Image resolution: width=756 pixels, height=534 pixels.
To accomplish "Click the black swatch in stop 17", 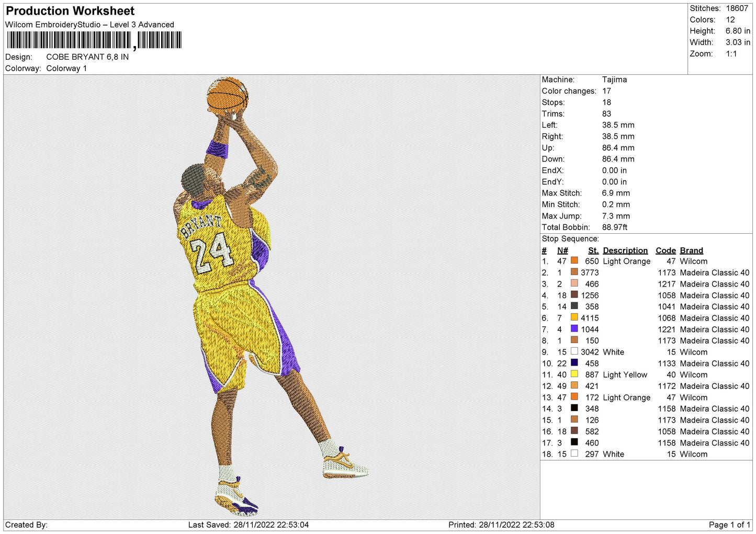I will 574,442.
